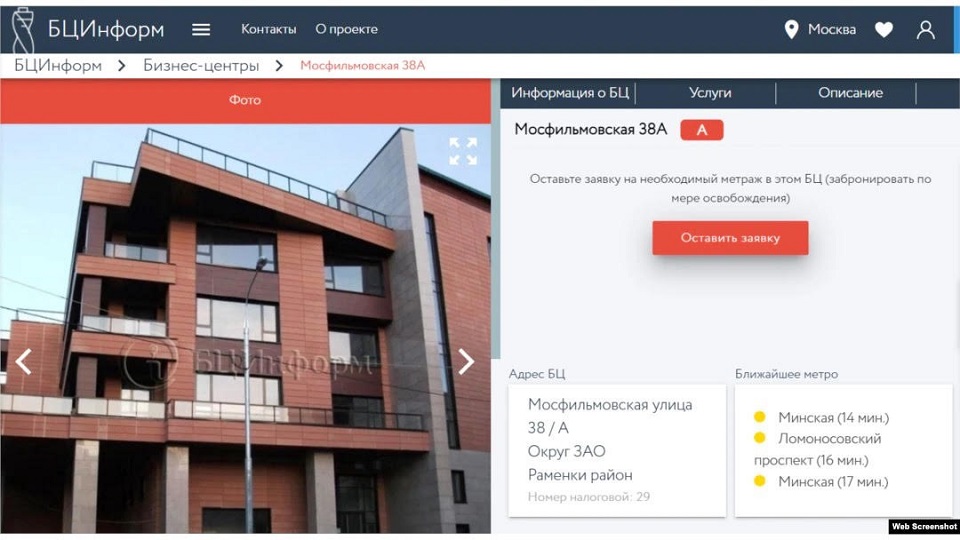960x540 pixels.
Task: Click the БЦИнформ logo emblem
Action: [23, 29]
